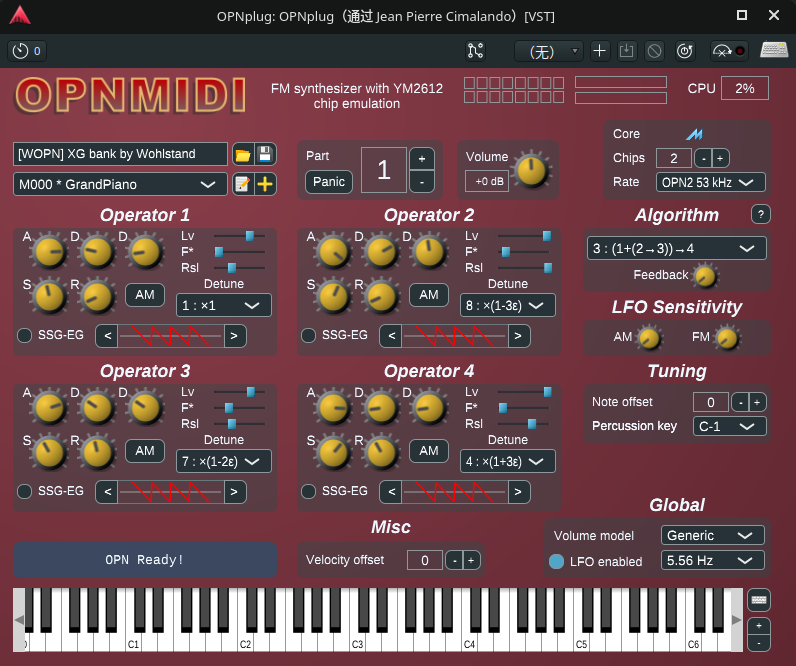The height and width of the screenshot is (666, 796).
Task: Click Operator 1 SSG-EG previous waveform arrow
Action: pyautogui.click(x=108, y=336)
